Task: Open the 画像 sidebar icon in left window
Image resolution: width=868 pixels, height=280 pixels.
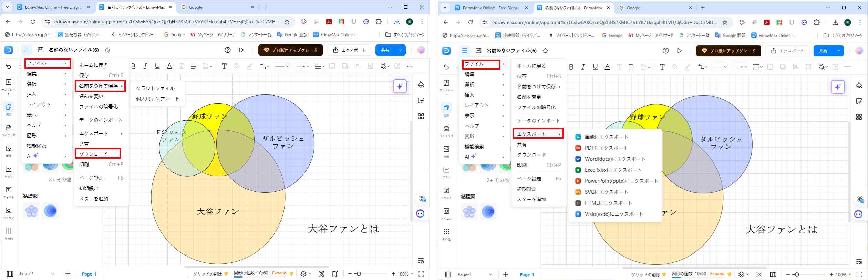Action: pyautogui.click(x=9, y=151)
